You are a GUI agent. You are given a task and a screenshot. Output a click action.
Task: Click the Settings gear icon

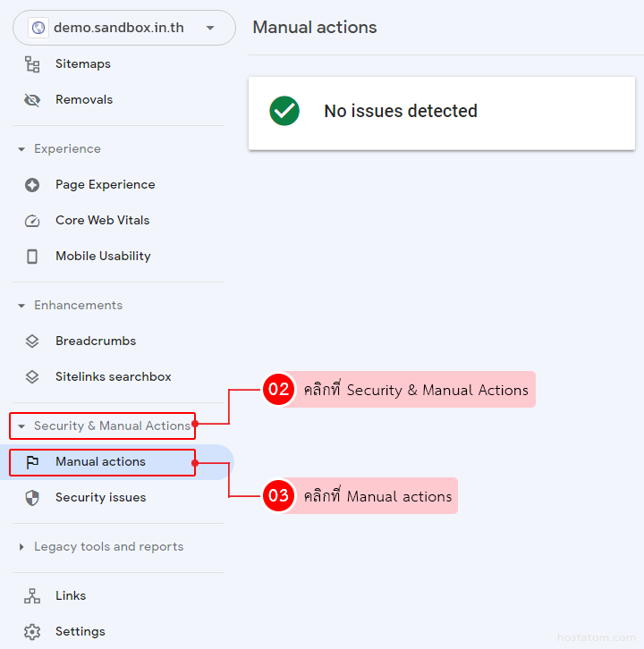click(32, 632)
